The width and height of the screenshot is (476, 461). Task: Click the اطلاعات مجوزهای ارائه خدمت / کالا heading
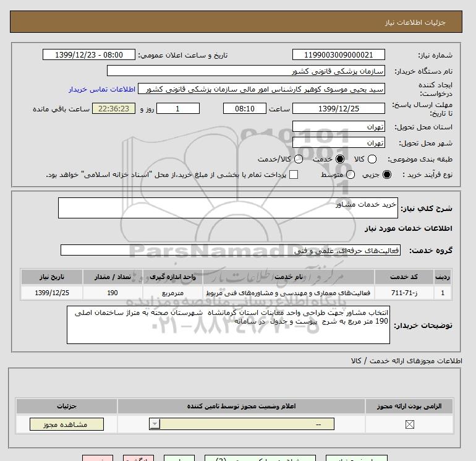pyautogui.click(x=407, y=361)
